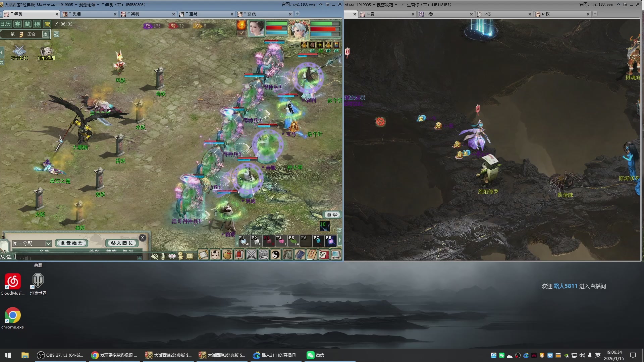The height and width of the screenshot is (362, 644).
Task: Toggle the checkmark box under fire icon
Action: [x=241, y=33]
